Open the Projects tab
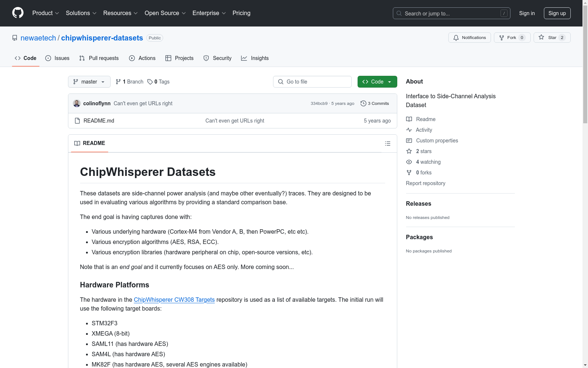 [179, 58]
